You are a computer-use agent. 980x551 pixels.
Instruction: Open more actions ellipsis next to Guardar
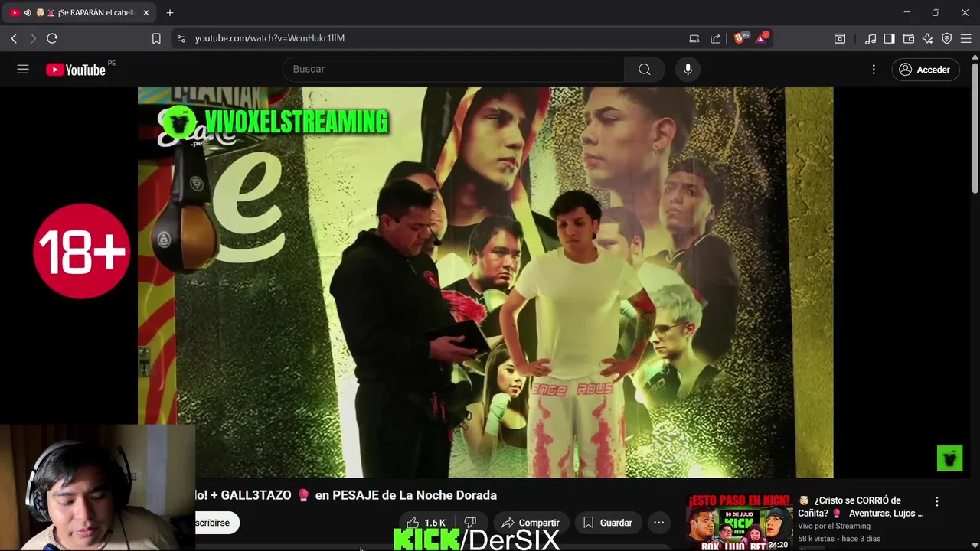point(658,523)
